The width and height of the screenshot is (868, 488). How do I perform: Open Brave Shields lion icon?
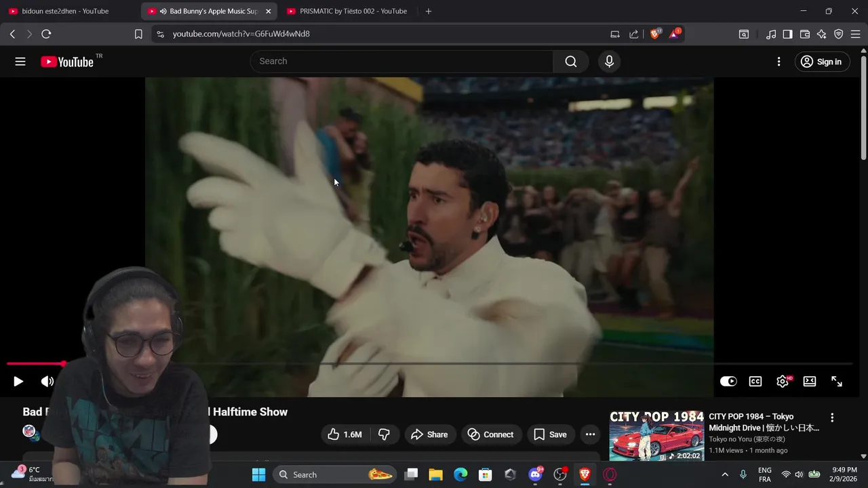[655, 34]
